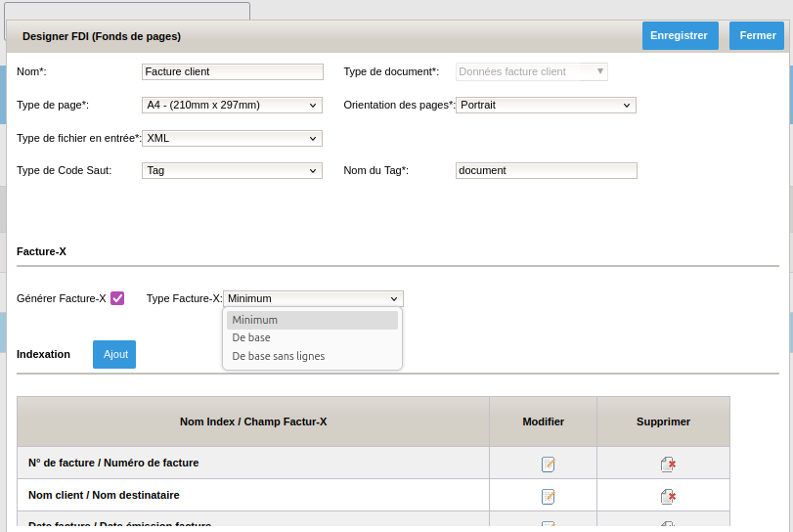Edit the N° de facture index row
Viewport: 793px width, 532px height.
tap(548, 464)
